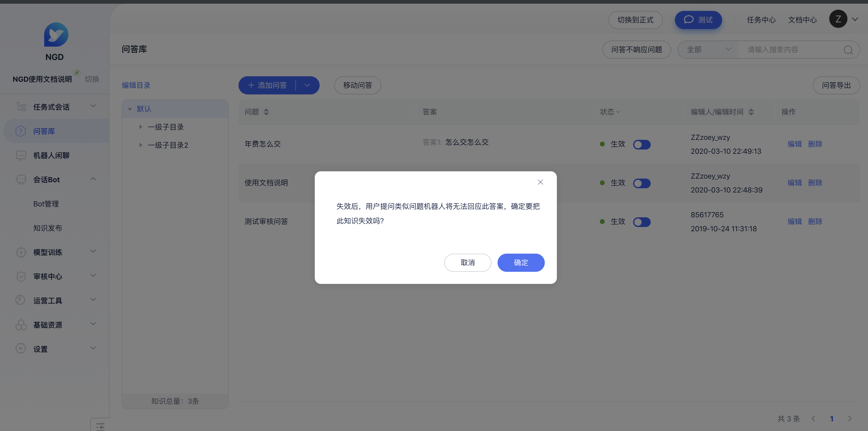Viewport: 868px width, 431px height.
Task: Expand the 设置 menu chevron
Action: (93, 348)
